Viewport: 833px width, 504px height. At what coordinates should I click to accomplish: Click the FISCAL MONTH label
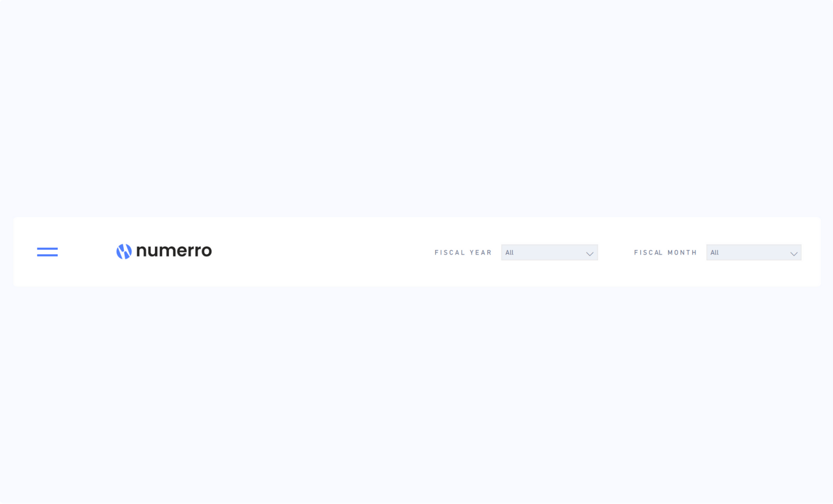pyautogui.click(x=665, y=253)
